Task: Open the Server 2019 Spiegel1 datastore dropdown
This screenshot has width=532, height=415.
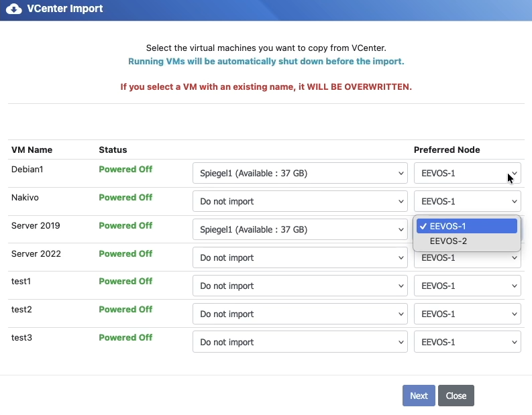Action: 299,229
